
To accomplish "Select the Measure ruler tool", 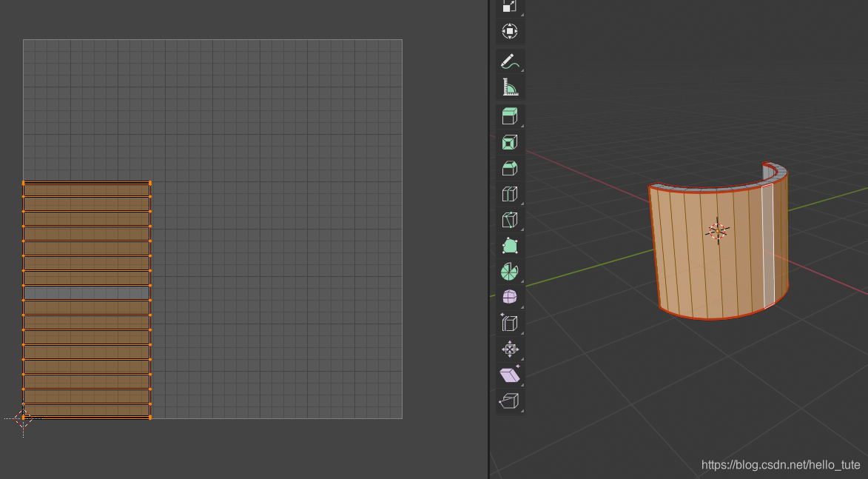I will pos(510,87).
